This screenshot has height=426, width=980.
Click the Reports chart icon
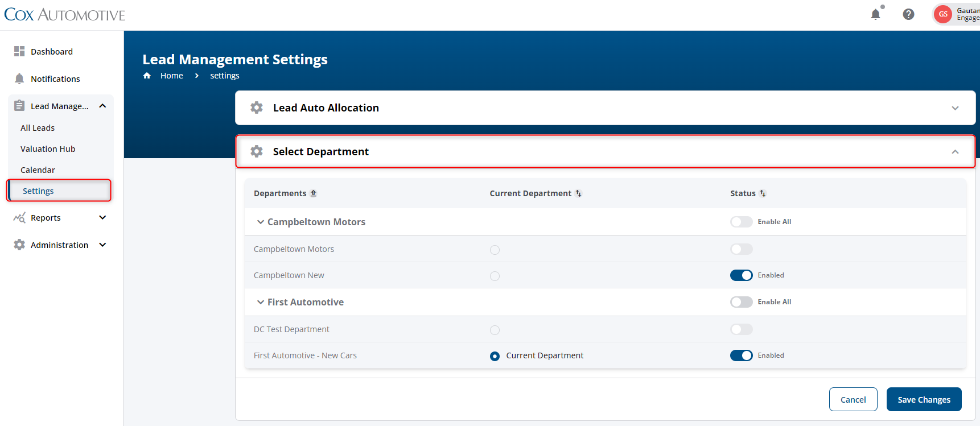pos(19,217)
